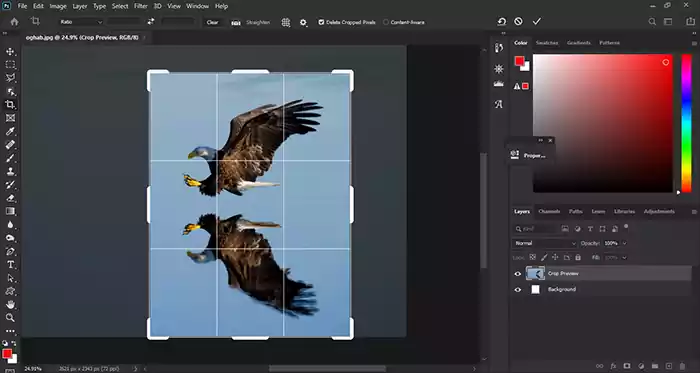The image size is (700, 373).
Task: Open the Color panel flyout menu
Action: point(694,43)
